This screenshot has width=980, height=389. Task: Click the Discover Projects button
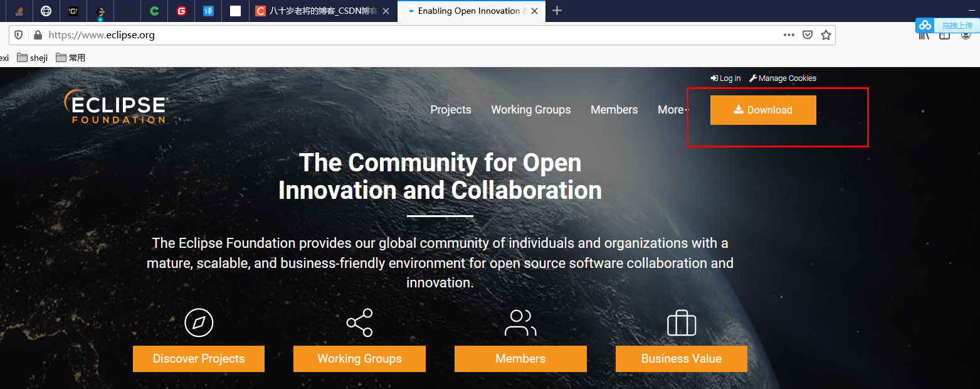[199, 359]
